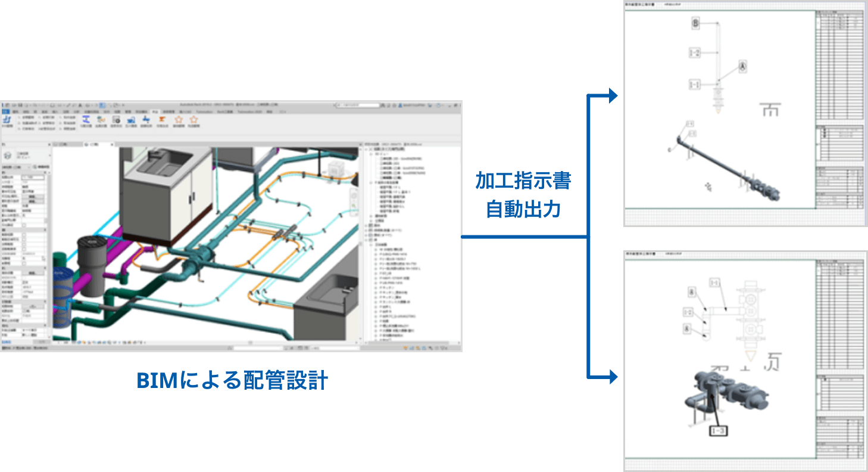868x472 pixels.
Task: Click the steering wheel on the navigation bar
Action: [354, 195]
